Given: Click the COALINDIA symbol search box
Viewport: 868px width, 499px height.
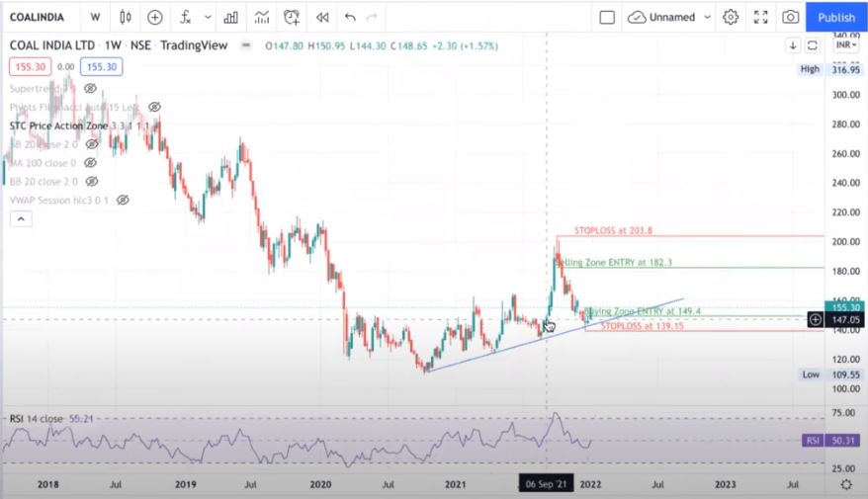Looking at the screenshot, I should [x=40, y=17].
